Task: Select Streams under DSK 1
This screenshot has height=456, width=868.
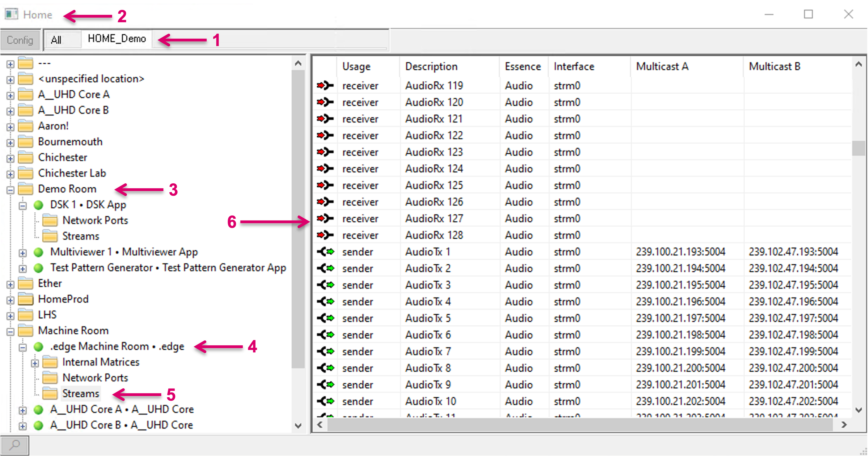Action: click(x=81, y=236)
